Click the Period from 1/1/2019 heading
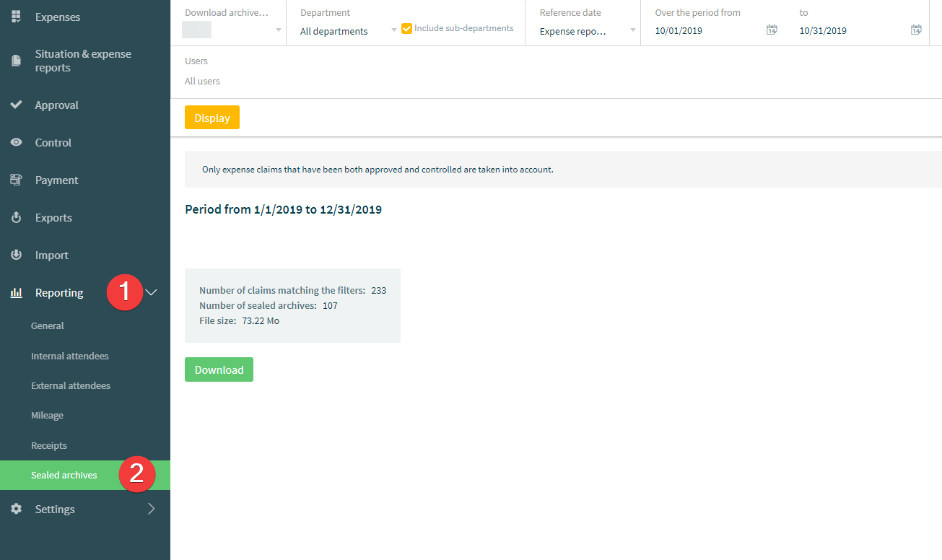Viewport: 942px width, 560px height. (284, 209)
